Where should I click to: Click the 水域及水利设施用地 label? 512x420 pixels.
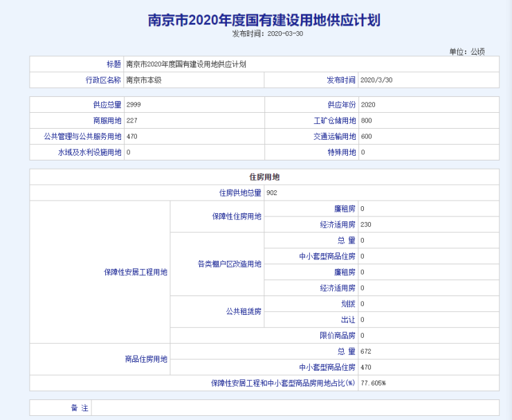(x=89, y=152)
